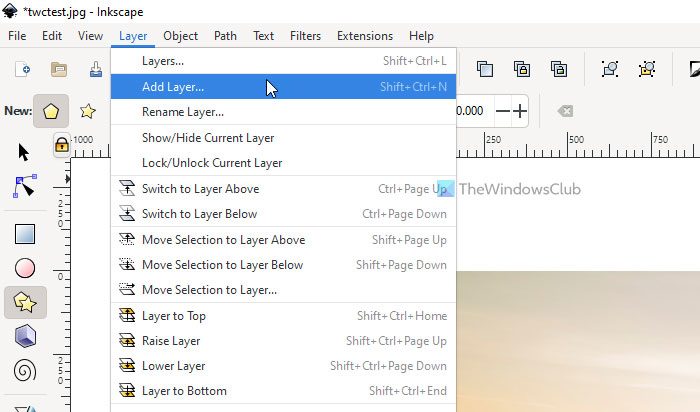
Task: Open the Path menu
Action: [x=225, y=36]
